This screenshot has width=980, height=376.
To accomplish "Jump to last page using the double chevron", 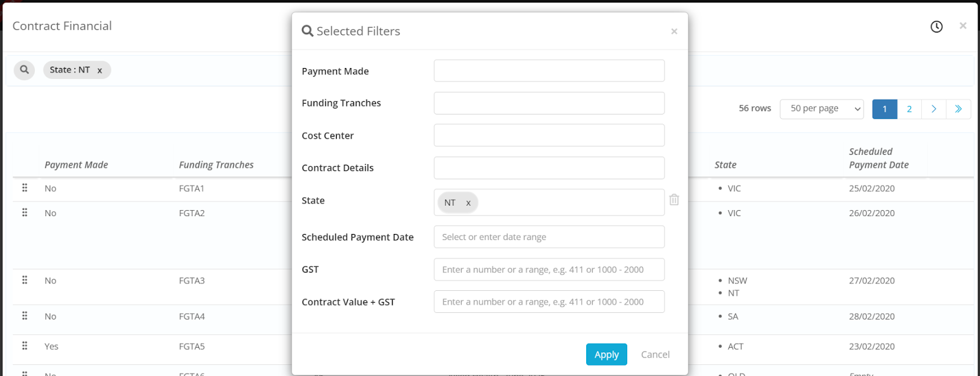I will pyautogui.click(x=958, y=108).
